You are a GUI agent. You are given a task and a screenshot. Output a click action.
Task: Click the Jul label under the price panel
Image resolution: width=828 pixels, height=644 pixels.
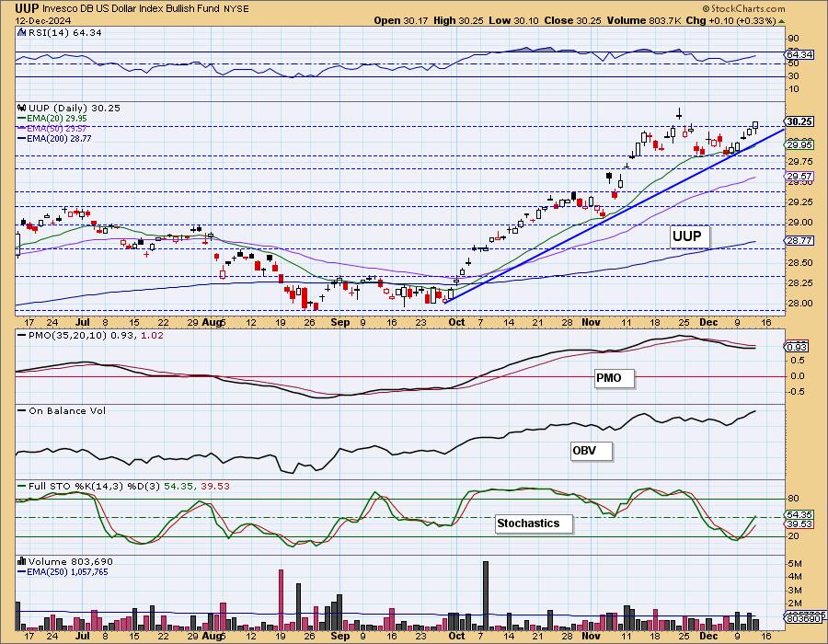tap(83, 322)
